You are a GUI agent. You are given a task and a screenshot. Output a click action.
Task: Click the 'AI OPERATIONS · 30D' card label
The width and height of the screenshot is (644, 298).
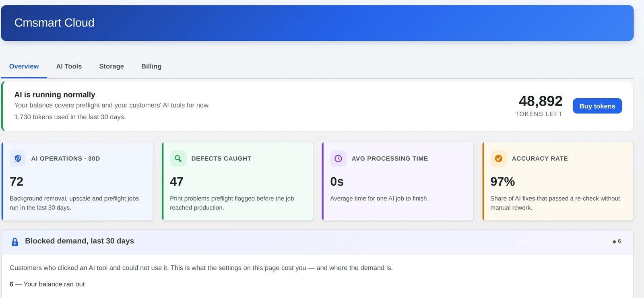pyautogui.click(x=66, y=159)
